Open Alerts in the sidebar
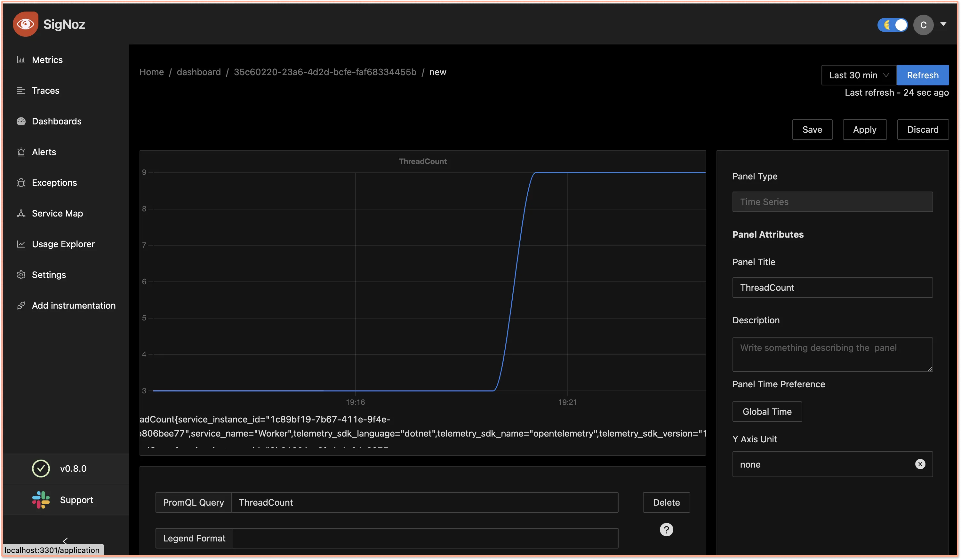 (44, 152)
